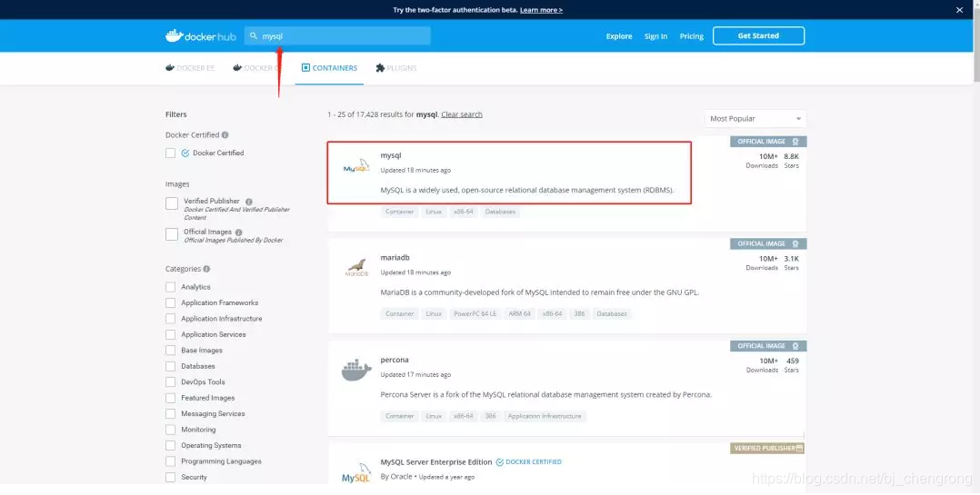Click the search magnifier icon
Screen dimensions: 980x495
(x=253, y=36)
